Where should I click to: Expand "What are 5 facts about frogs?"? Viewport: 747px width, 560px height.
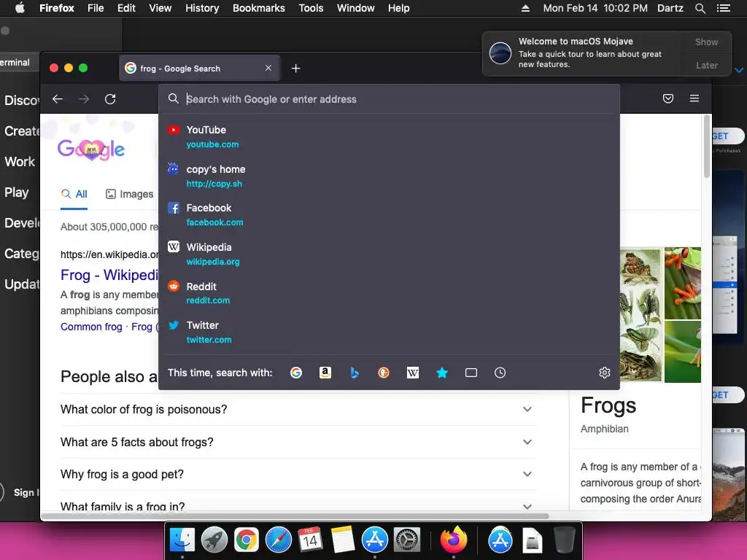pos(298,442)
